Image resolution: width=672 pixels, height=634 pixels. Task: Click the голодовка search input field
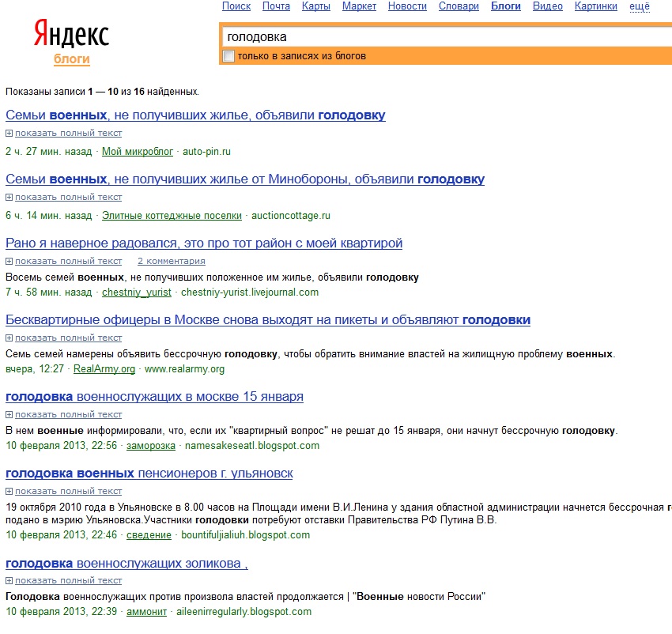(443, 36)
